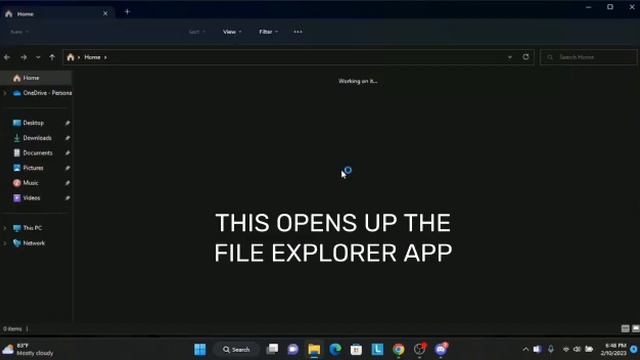Screen dimensions: 640x360
Task: Click the pin icon beside Downloads
Action: (x=67, y=138)
